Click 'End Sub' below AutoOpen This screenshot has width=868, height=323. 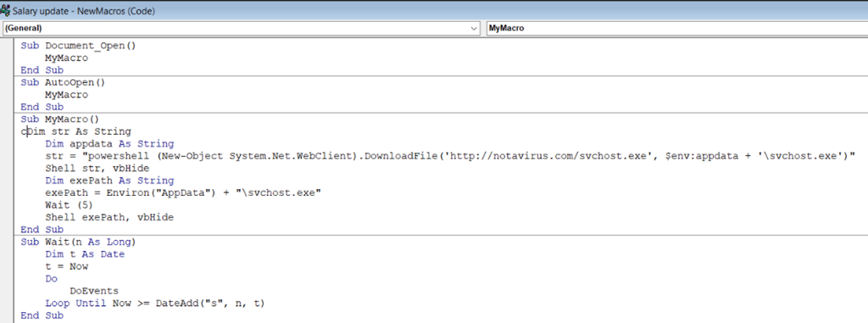pyautogui.click(x=42, y=107)
